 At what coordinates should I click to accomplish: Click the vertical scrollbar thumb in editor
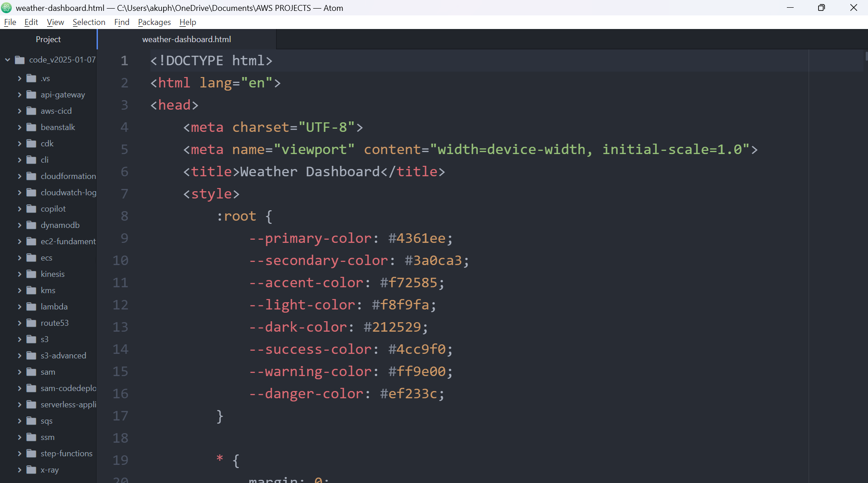(x=866, y=56)
